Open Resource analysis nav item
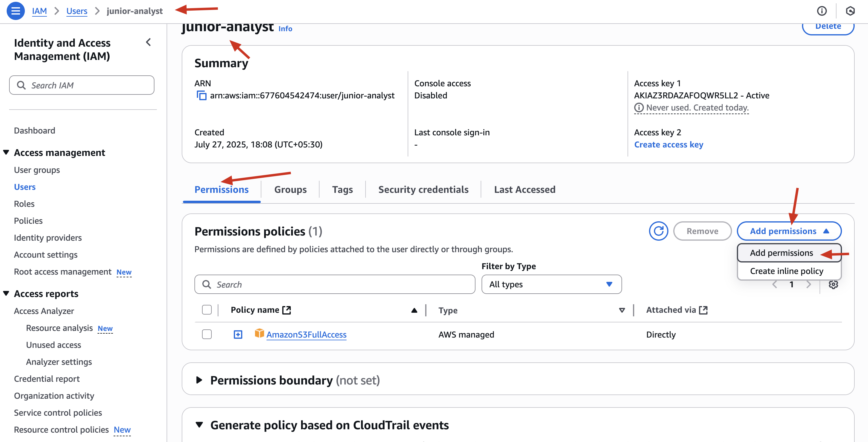This screenshot has width=868, height=442. (x=59, y=328)
